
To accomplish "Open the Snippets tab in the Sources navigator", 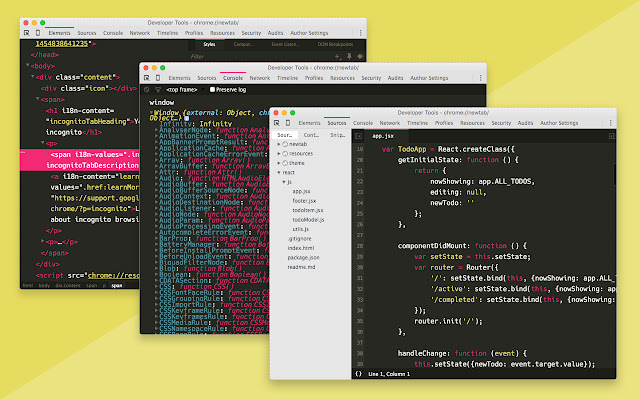I will tap(337, 134).
